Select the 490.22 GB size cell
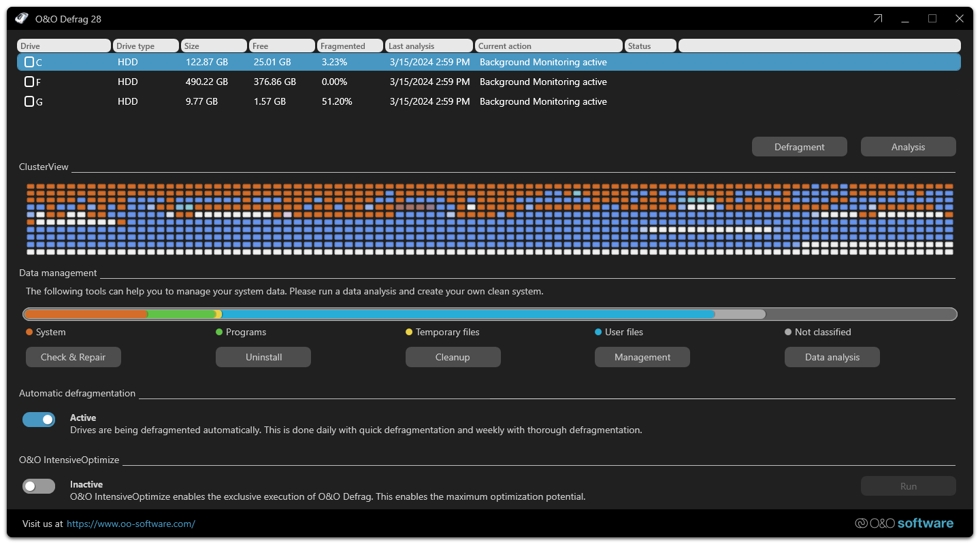This screenshot has height=544, width=980. point(207,82)
